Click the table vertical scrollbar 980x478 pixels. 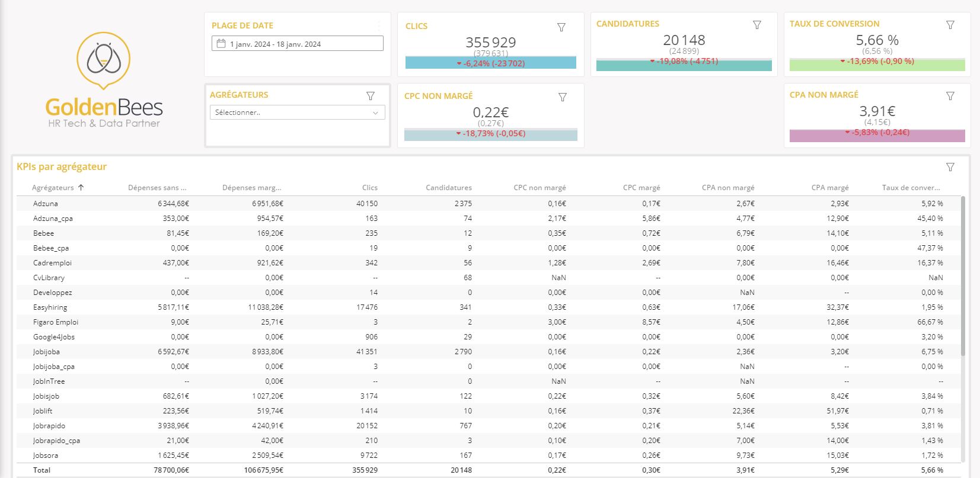pos(963,276)
